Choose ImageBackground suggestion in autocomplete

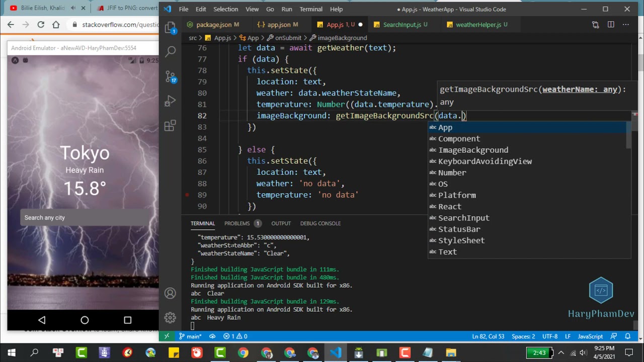pyautogui.click(x=527, y=150)
